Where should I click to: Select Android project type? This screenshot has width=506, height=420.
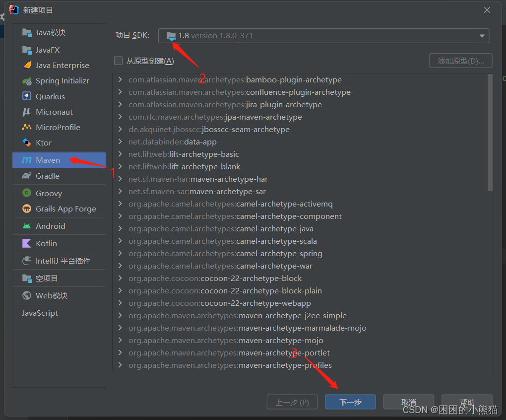pyautogui.click(x=59, y=226)
